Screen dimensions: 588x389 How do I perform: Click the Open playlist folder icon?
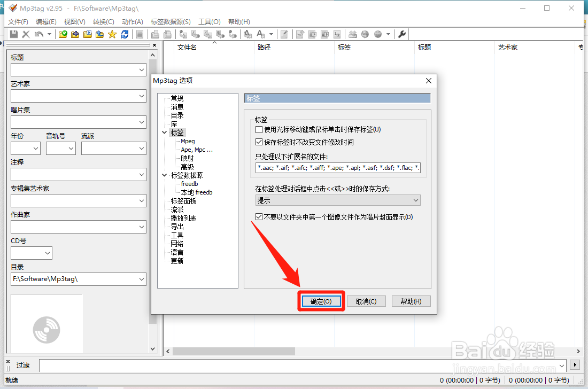tap(87, 34)
